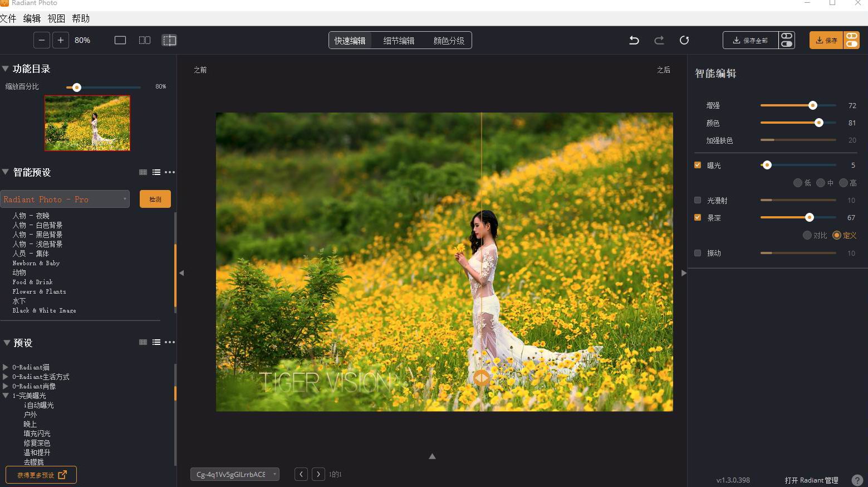The image size is (868, 487).
Task: Open the 编辑 menu
Action: (32, 18)
